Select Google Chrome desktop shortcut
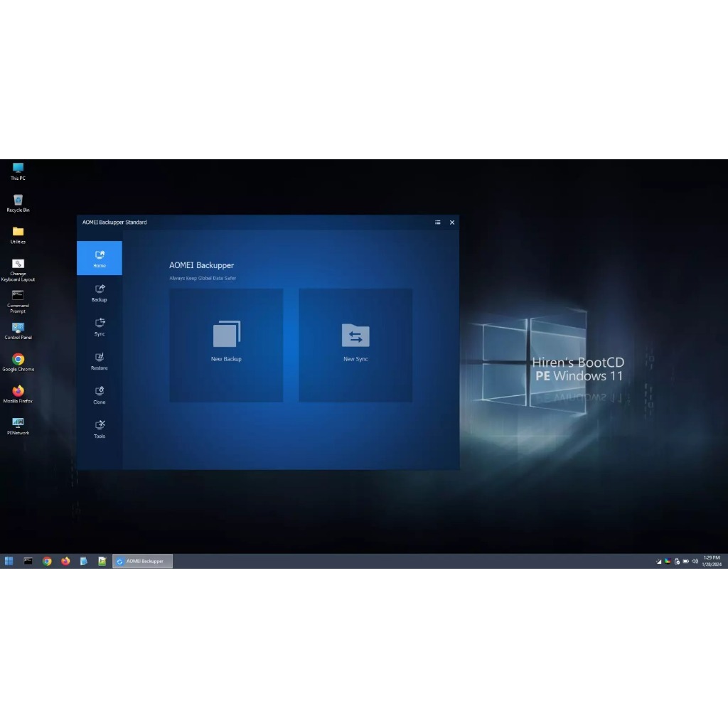The height and width of the screenshot is (728, 728). point(18,363)
